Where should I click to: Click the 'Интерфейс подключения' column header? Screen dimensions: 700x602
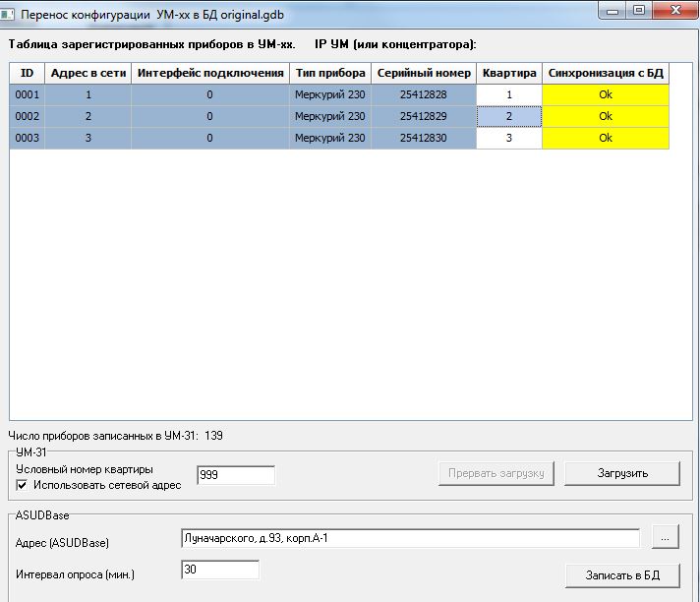pos(210,73)
